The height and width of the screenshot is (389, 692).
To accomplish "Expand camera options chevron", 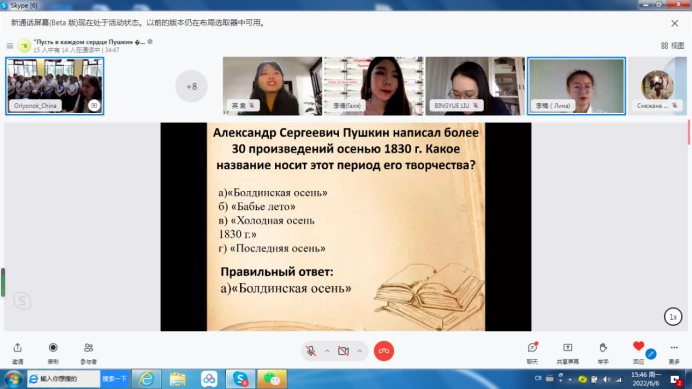I will [x=360, y=351].
